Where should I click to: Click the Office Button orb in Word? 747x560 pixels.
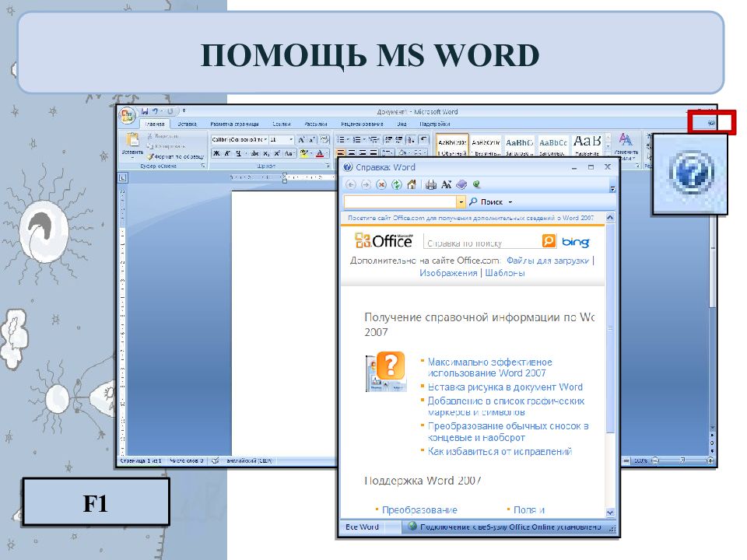pyautogui.click(x=127, y=115)
